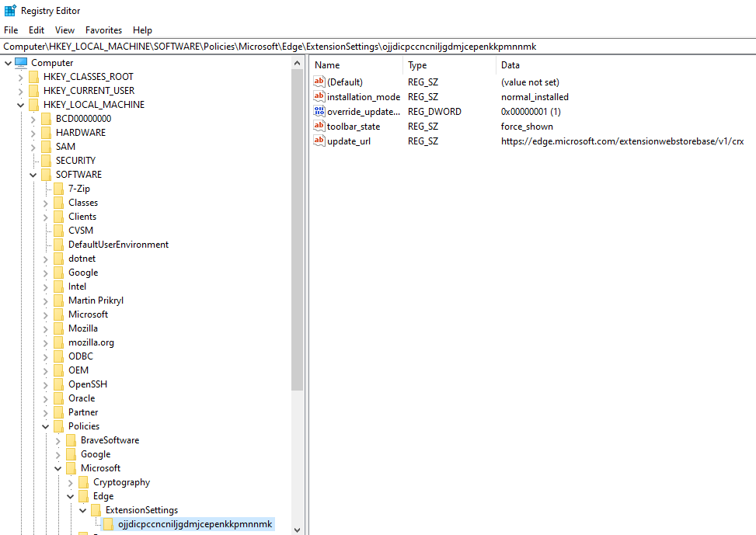Viewport: 756px width, 535px height.
Task: Click the installation_mode string value icon
Action: point(319,96)
